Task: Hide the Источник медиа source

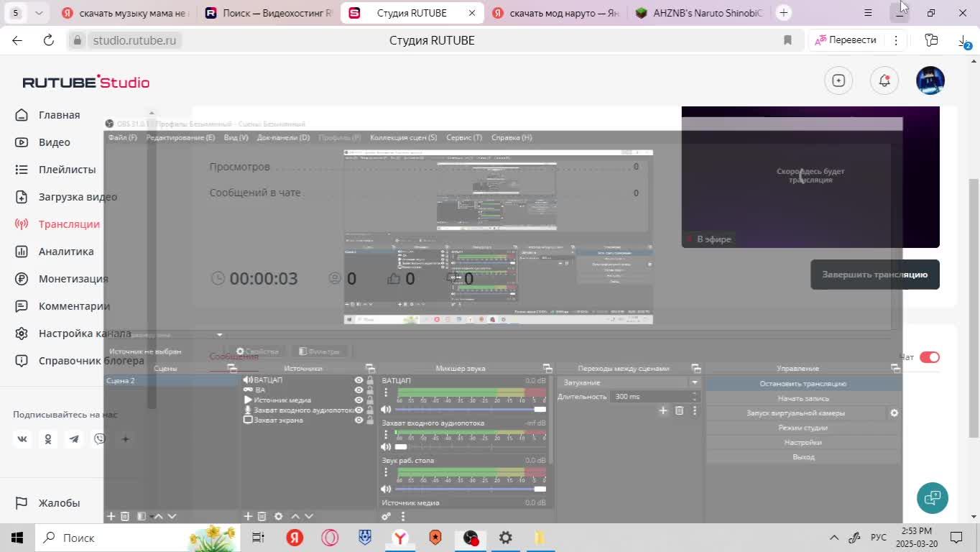Action: pyautogui.click(x=359, y=400)
